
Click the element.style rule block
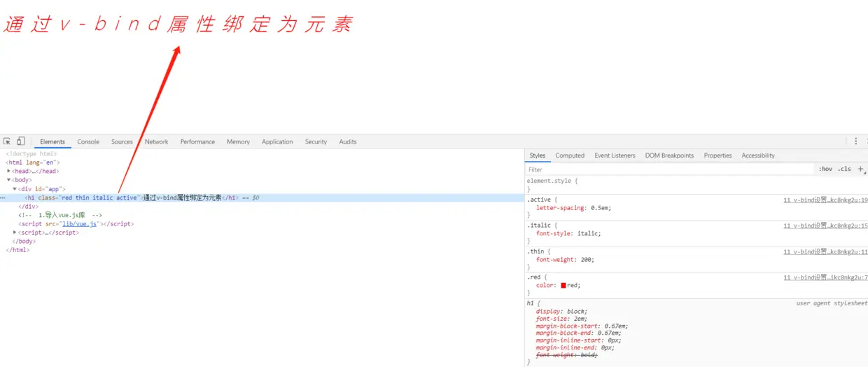pos(696,185)
